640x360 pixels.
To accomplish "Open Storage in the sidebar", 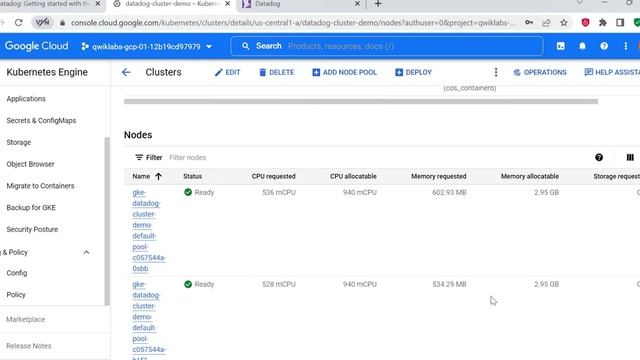I will click(x=19, y=142).
